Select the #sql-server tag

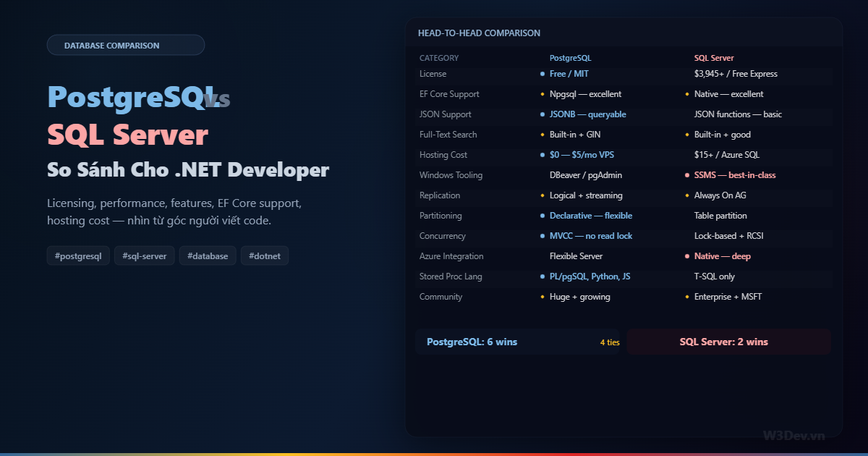tap(144, 256)
